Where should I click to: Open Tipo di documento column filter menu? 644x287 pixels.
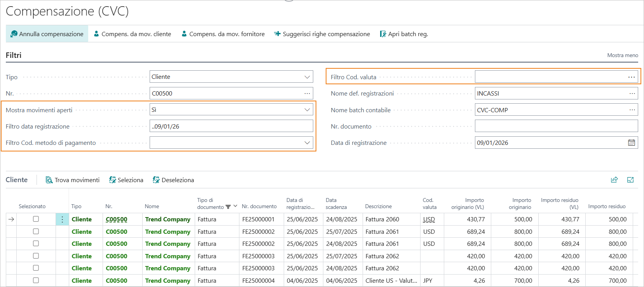pos(235,206)
